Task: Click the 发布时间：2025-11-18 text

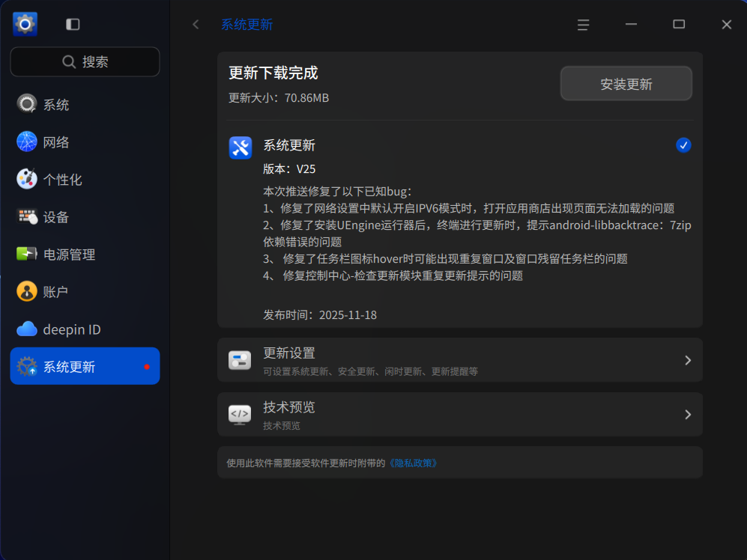Action: coord(320,314)
